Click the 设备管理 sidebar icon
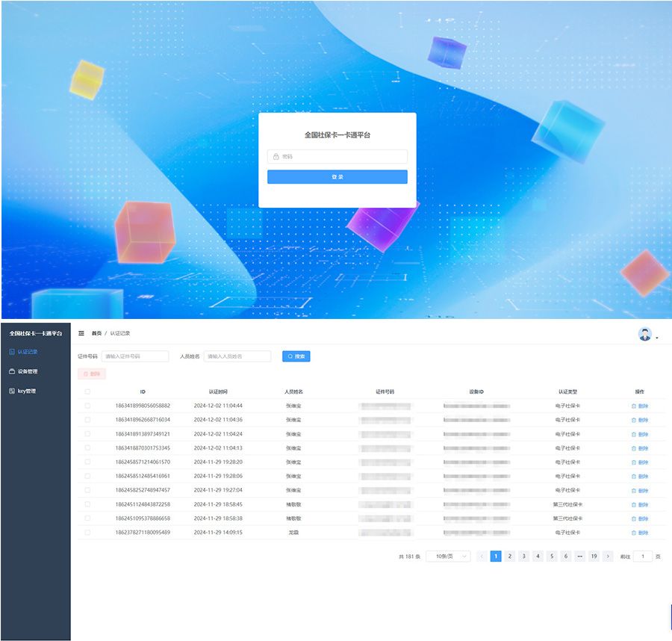This screenshot has height=641, width=672. (11, 371)
